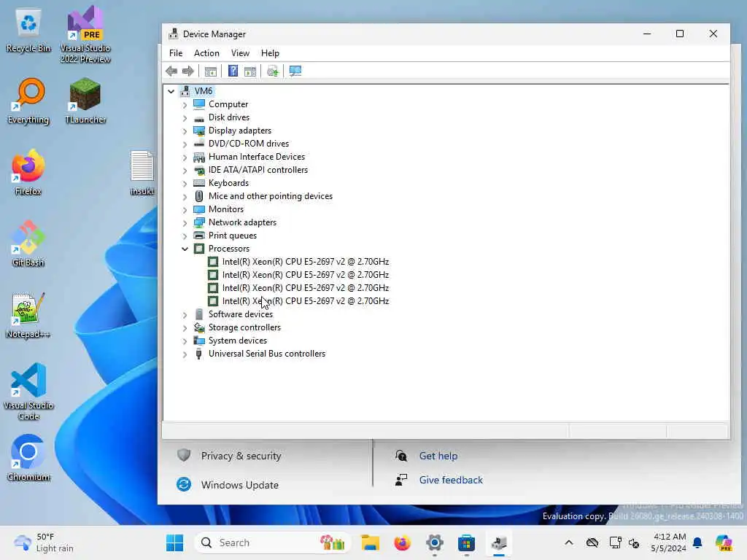The height and width of the screenshot is (560, 747).
Task: Select the Visual Studio Code desktop shortcut
Action: 28,392
